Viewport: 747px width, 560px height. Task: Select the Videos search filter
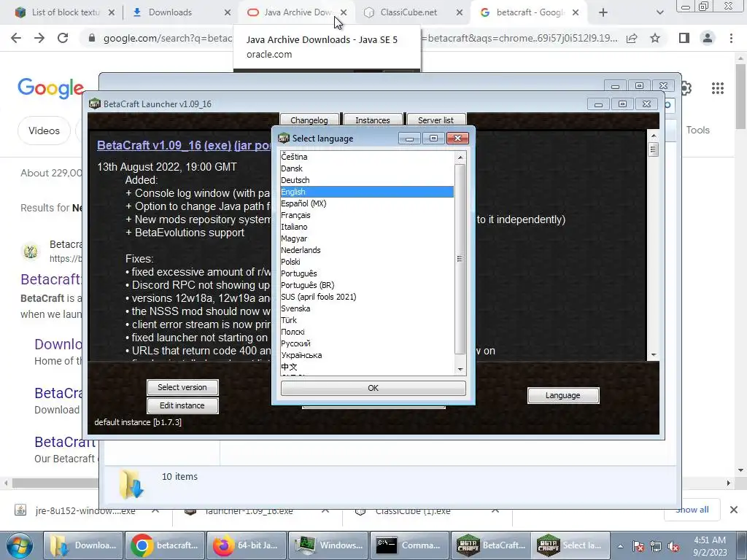(x=44, y=131)
